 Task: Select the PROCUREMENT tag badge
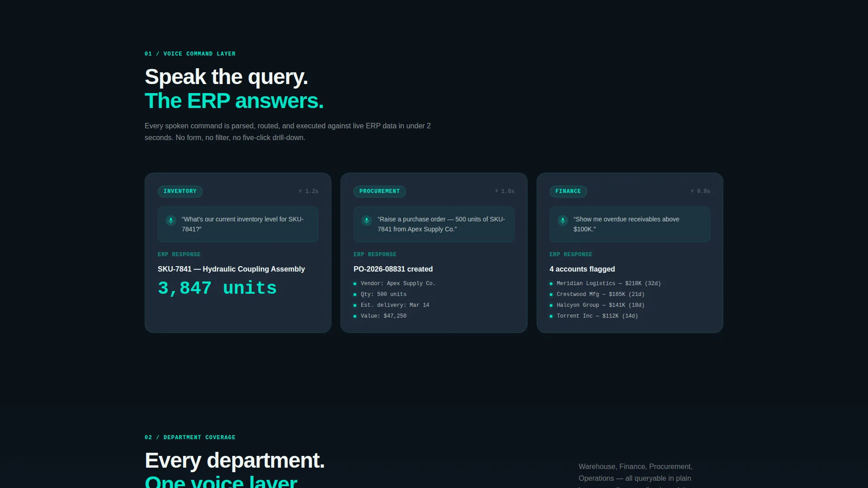click(380, 192)
